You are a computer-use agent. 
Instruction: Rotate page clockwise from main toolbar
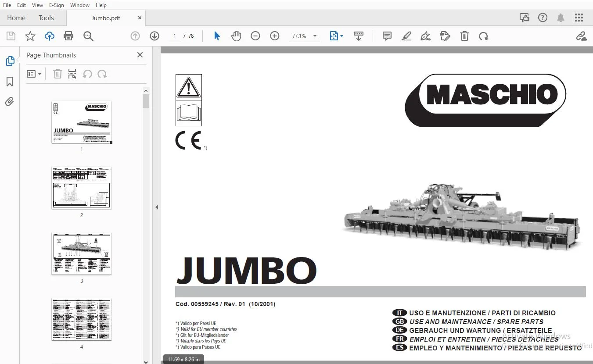pos(484,36)
